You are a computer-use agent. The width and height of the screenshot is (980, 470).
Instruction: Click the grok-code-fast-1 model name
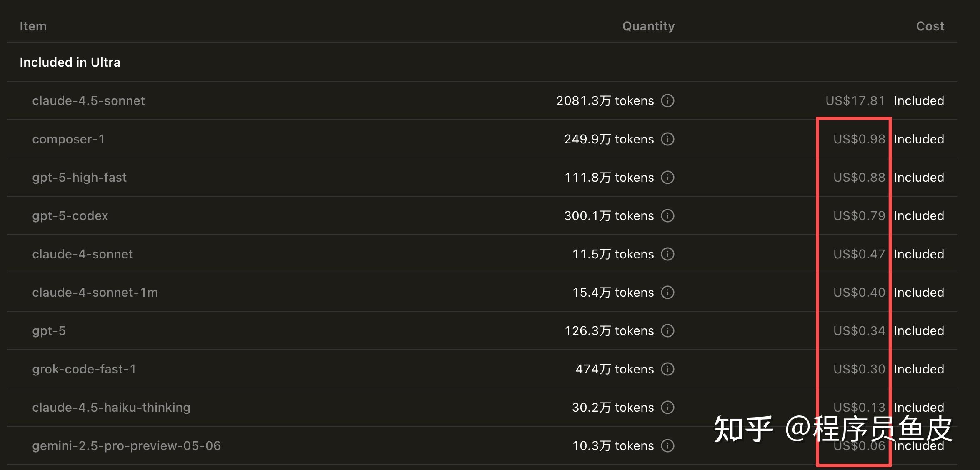(x=84, y=369)
